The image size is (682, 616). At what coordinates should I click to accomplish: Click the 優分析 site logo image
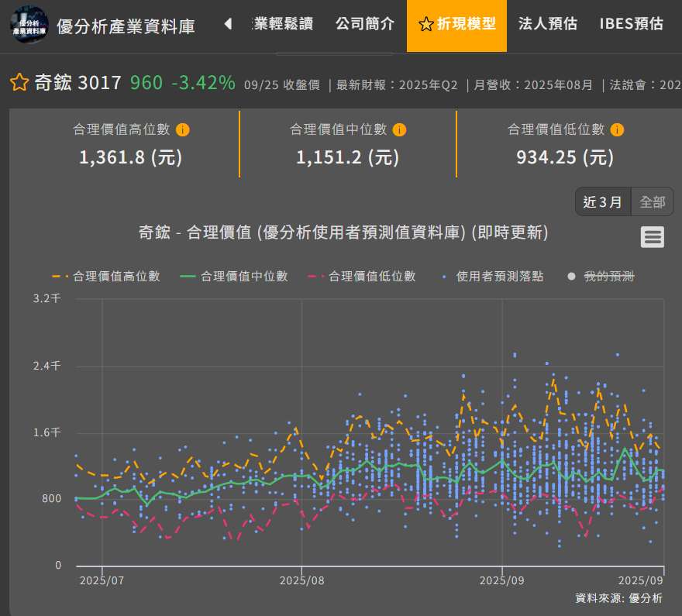point(29,25)
